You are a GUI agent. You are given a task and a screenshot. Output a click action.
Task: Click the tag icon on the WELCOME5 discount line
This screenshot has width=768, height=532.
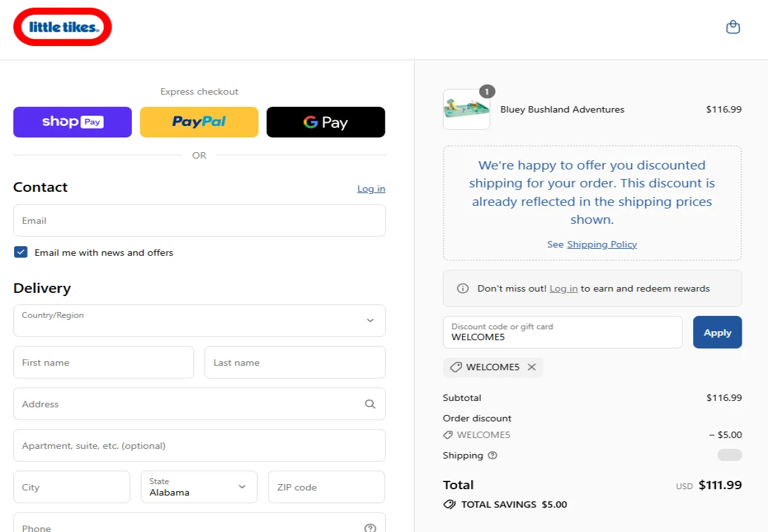[x=447, y=435]
